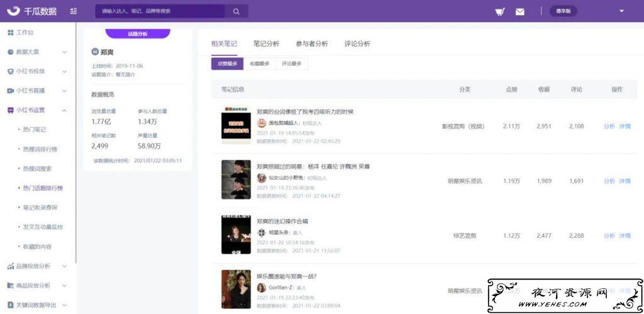
Task: Open 笔记收录查询 in the sidebar
Action: click(x=40, y=208)
